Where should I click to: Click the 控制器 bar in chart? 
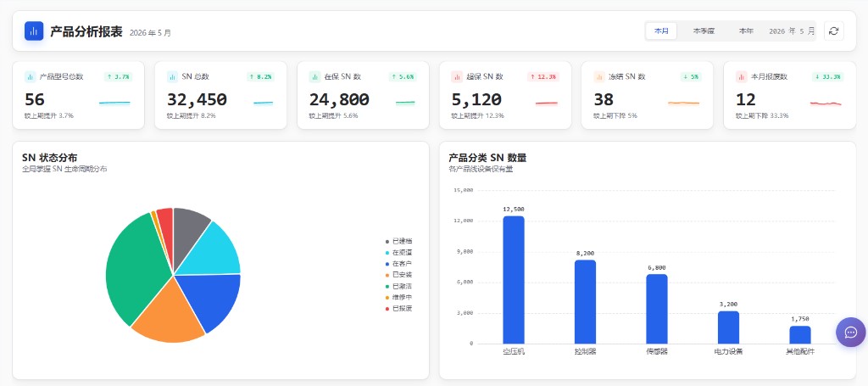click(585, 302)
